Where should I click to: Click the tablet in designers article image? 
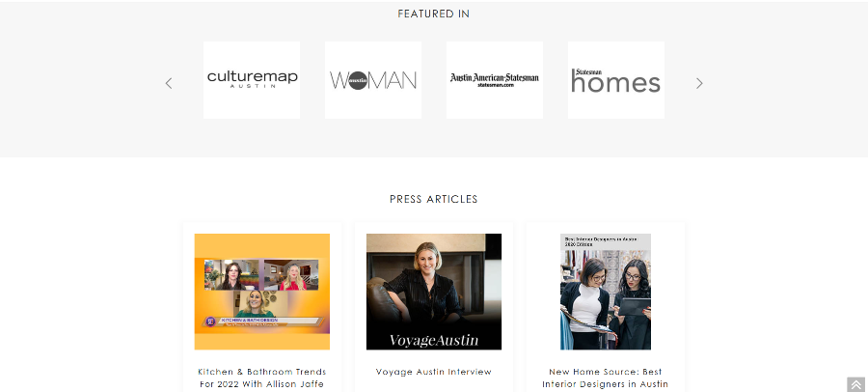click(x=634, y=306)
